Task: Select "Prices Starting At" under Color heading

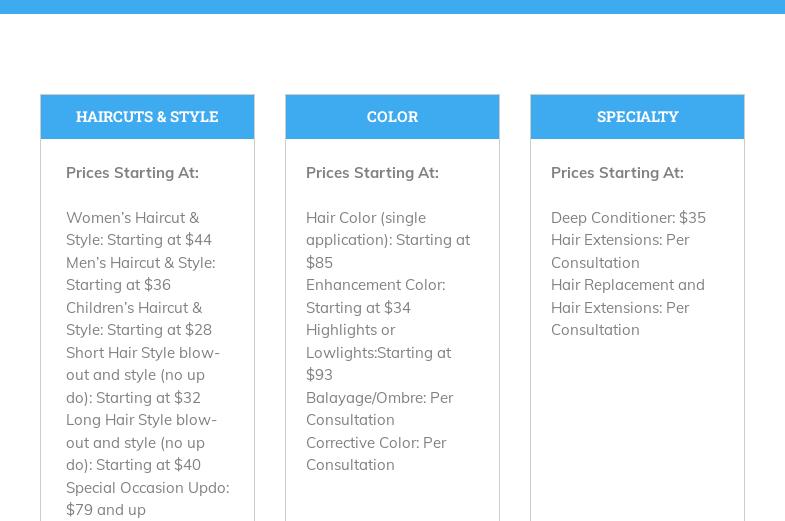Action: pos(372,173)
